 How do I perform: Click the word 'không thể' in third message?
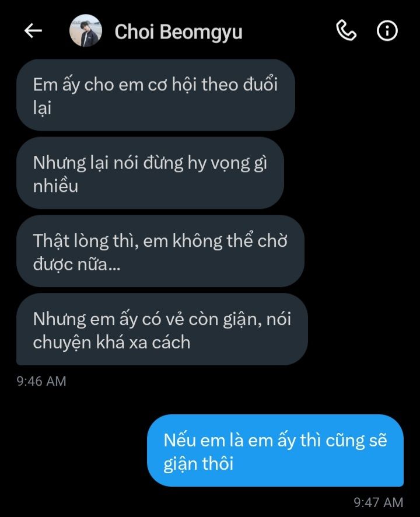pos(213,240)
